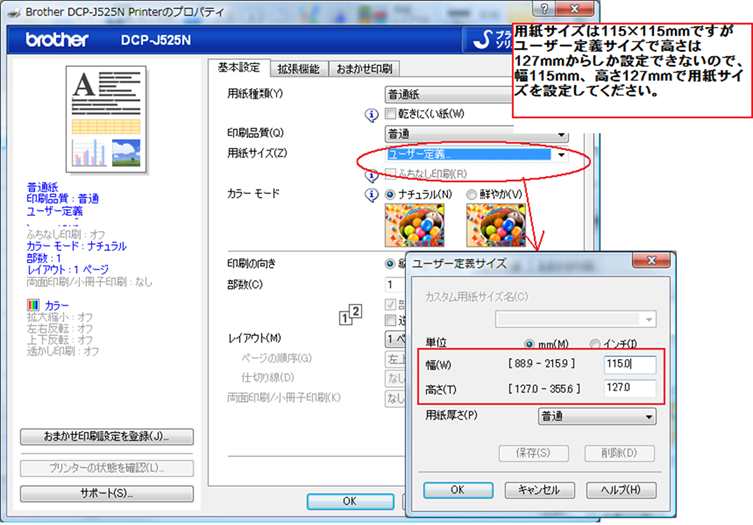Click the brother logo in header

(x=57, y=39)
